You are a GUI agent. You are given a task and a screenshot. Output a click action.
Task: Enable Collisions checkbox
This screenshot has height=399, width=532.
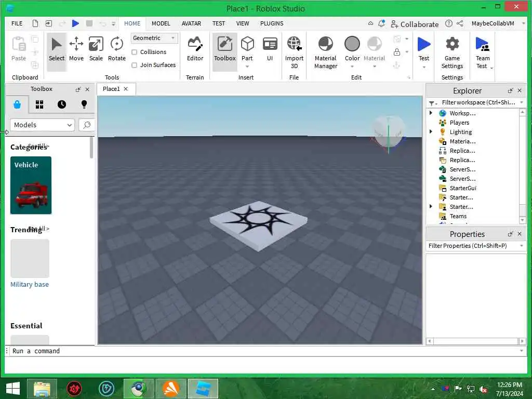(135, 52)
